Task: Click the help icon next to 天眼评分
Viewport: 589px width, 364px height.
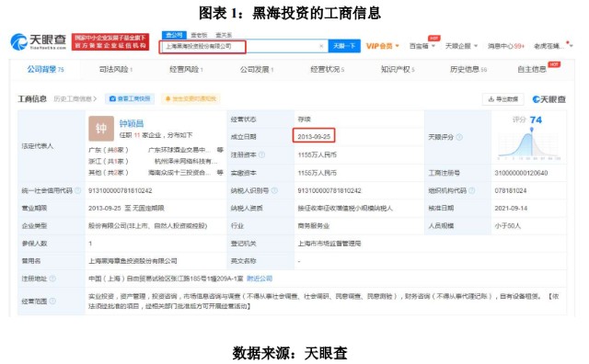Action: pyautogui.click(x=459, y=137)
